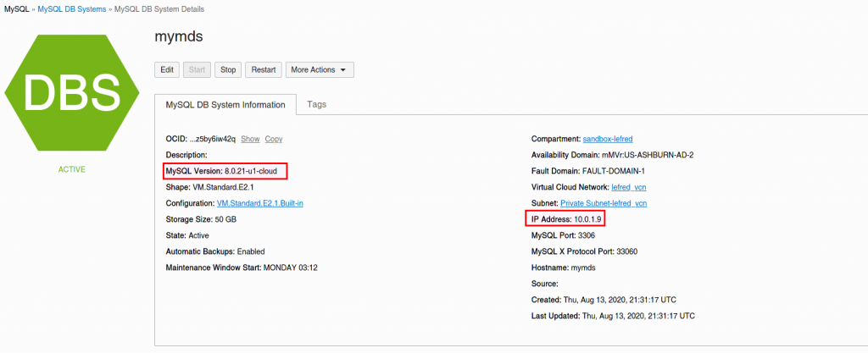
Task: Click the MySQL breadcrumb root
Action: [x=17, y=9]
